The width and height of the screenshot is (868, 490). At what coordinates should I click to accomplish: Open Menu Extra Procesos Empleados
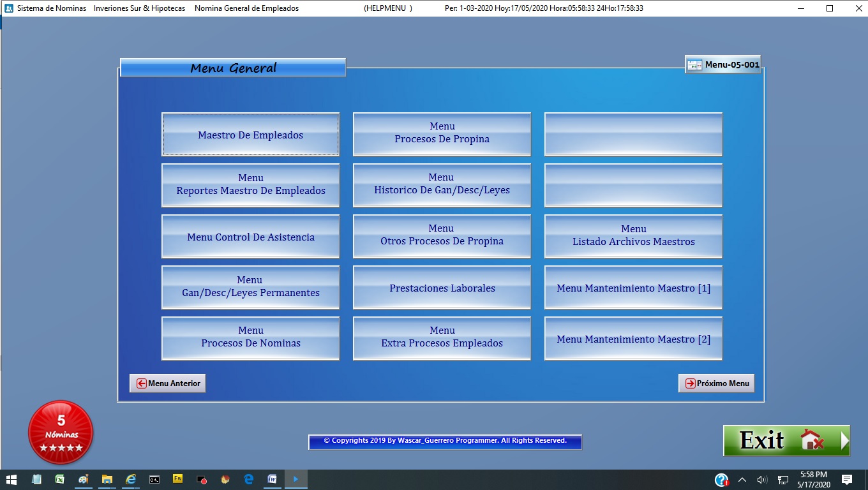click(442, 338)
